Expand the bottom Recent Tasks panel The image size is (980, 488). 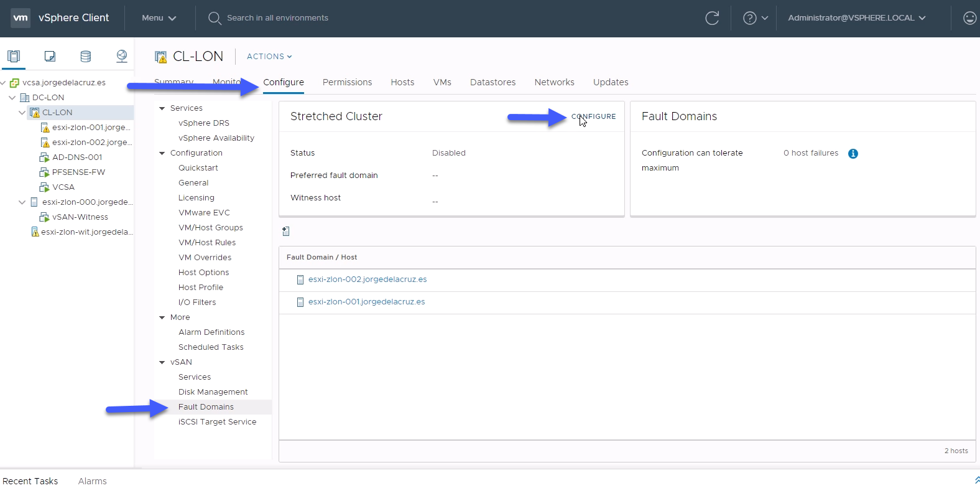click(x=977, y=481)
